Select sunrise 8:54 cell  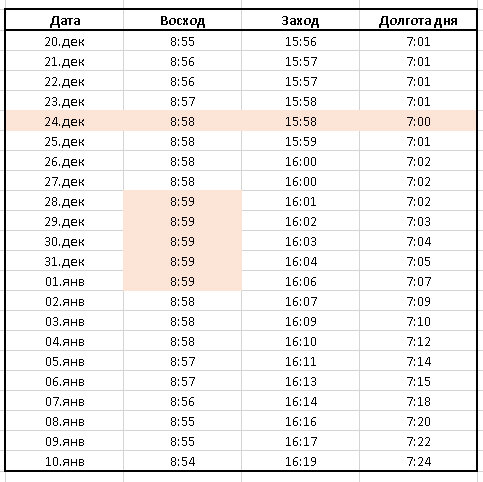(x=182, y=461)
